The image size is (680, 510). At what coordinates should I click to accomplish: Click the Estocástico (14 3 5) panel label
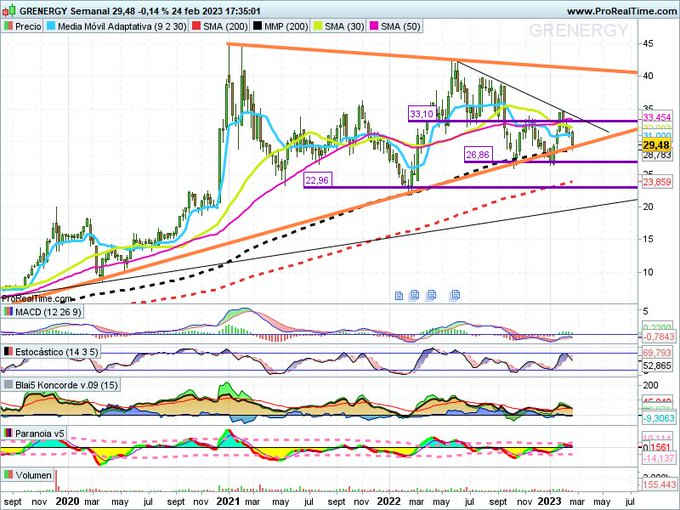56,352
